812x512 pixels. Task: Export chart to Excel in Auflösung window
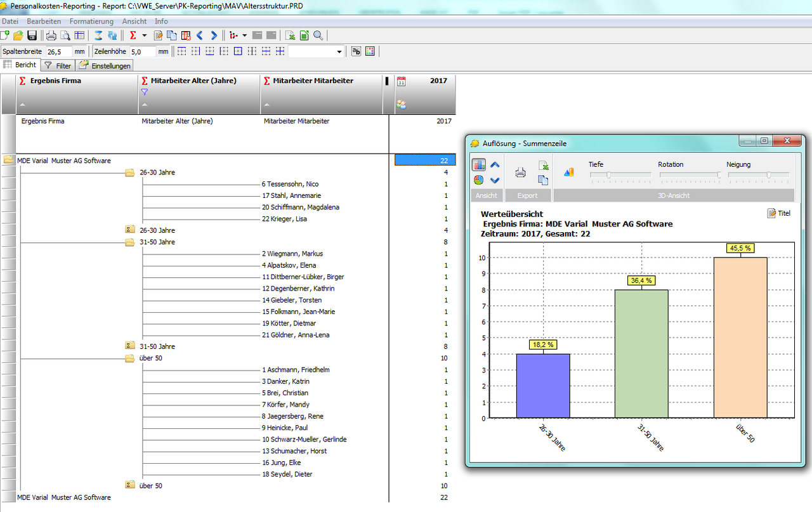(x=543, y=165)
